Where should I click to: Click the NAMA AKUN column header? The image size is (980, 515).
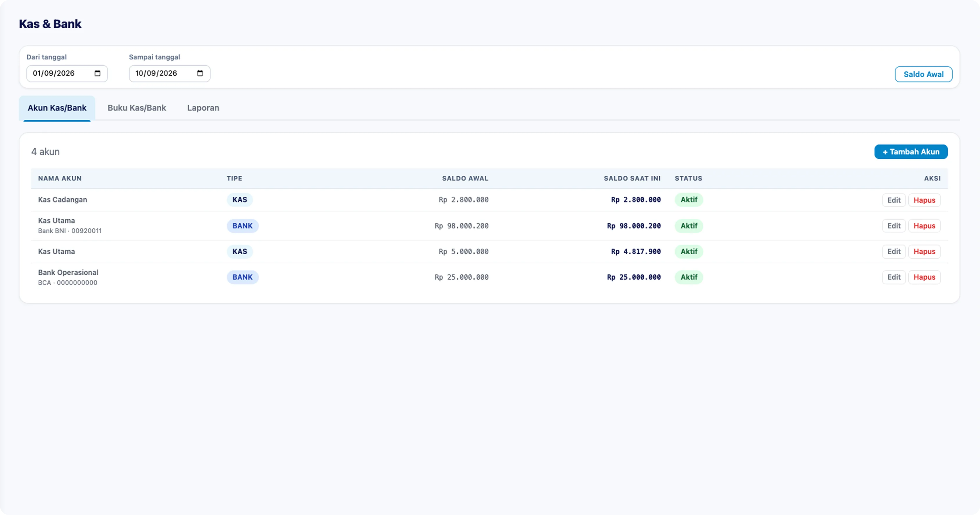(x=60, y=179)
